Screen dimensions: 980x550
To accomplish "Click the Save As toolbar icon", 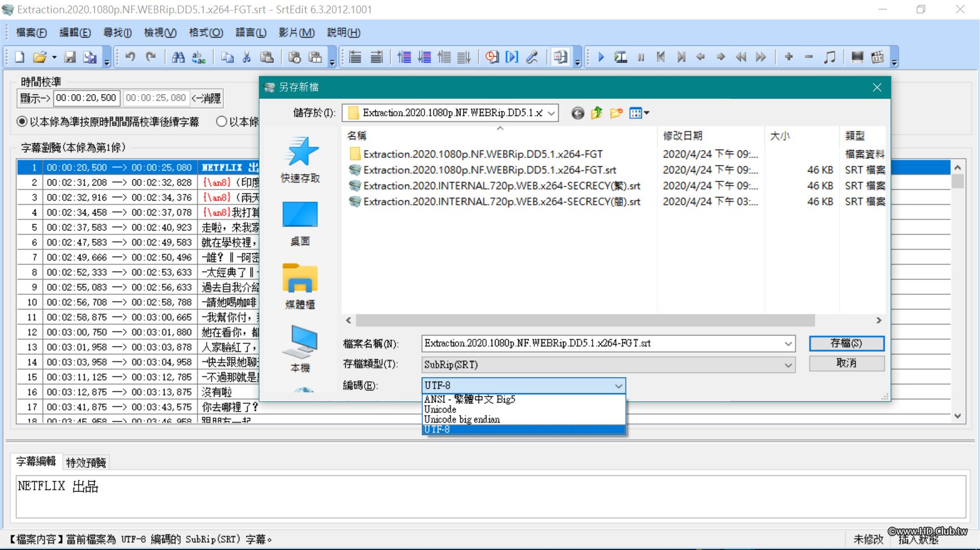I will pos(90,57).
